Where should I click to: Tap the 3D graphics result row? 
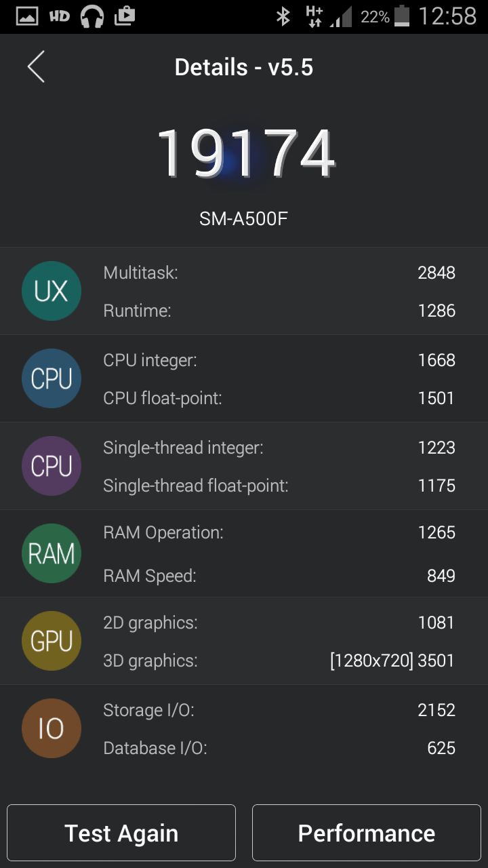[x=279, y=660]
